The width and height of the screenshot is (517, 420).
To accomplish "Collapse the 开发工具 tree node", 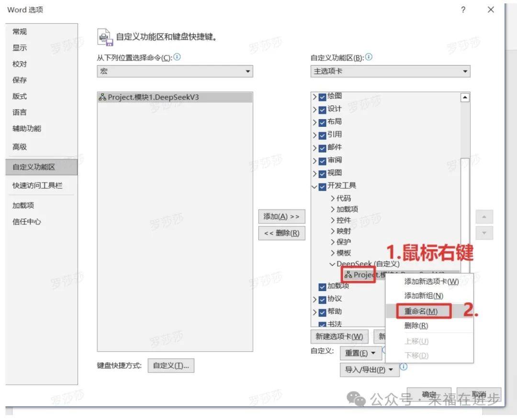I will [315, 187].
